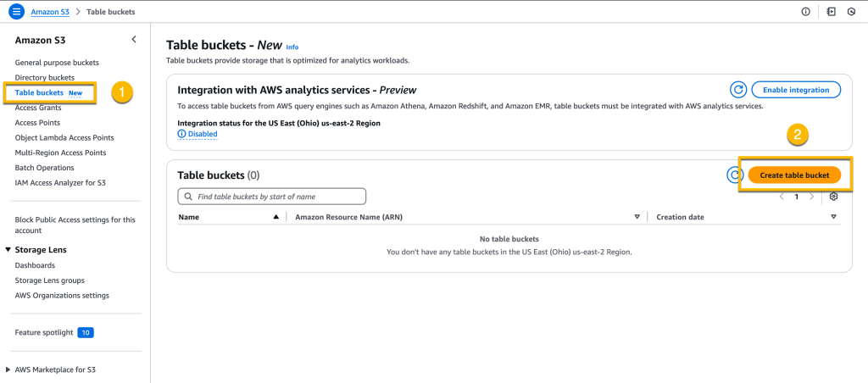Click the Table buckets breadcrumb text
Image resolution: width=868 pixels, height=383 pixels.
[110, 12]
